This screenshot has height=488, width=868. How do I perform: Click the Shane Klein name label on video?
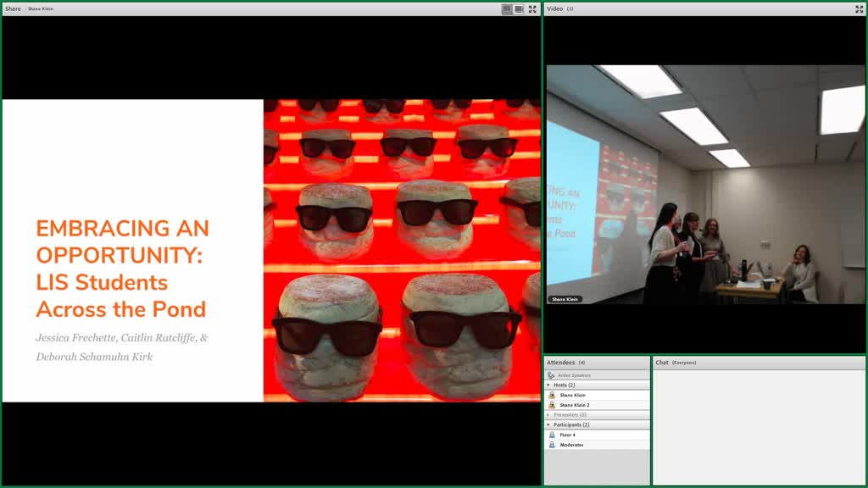[x=565, y=299]
